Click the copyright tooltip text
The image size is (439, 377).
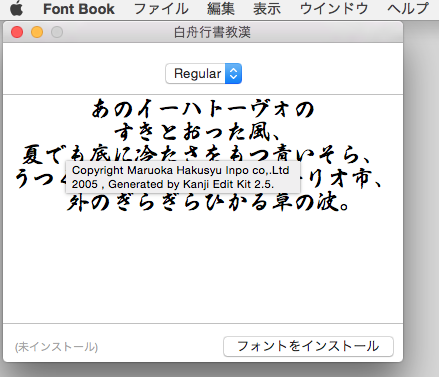pos(181,177)
